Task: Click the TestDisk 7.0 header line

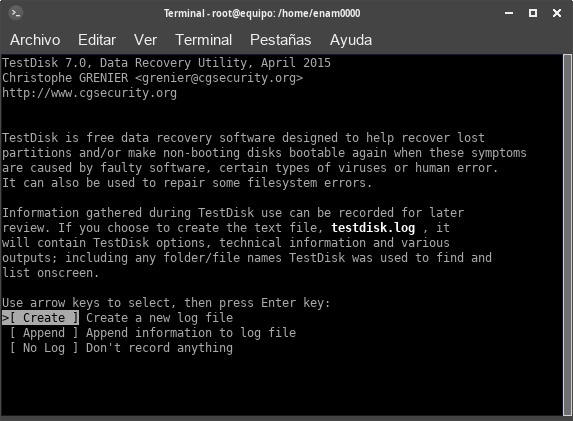Action: [166, 63]
